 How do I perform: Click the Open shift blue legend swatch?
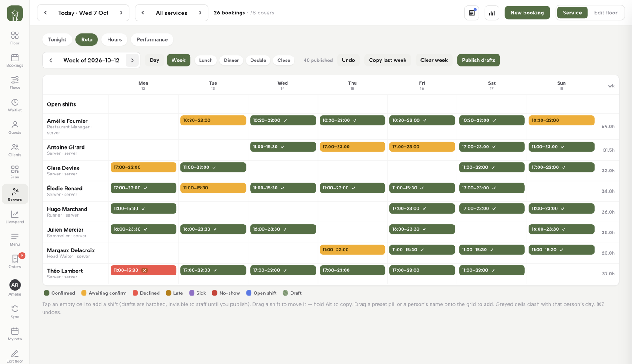(249, 293)
